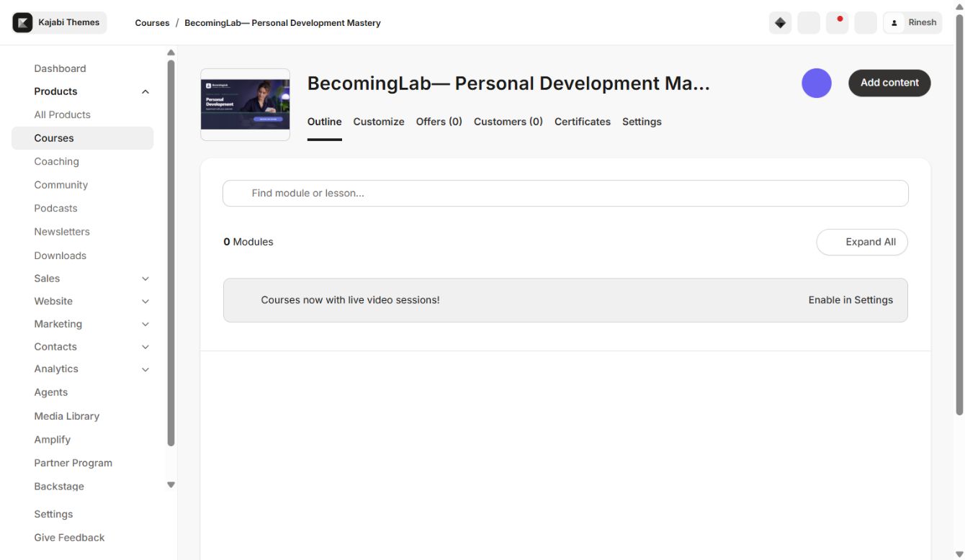Open Downloads in the sidebar

[60, 256]
